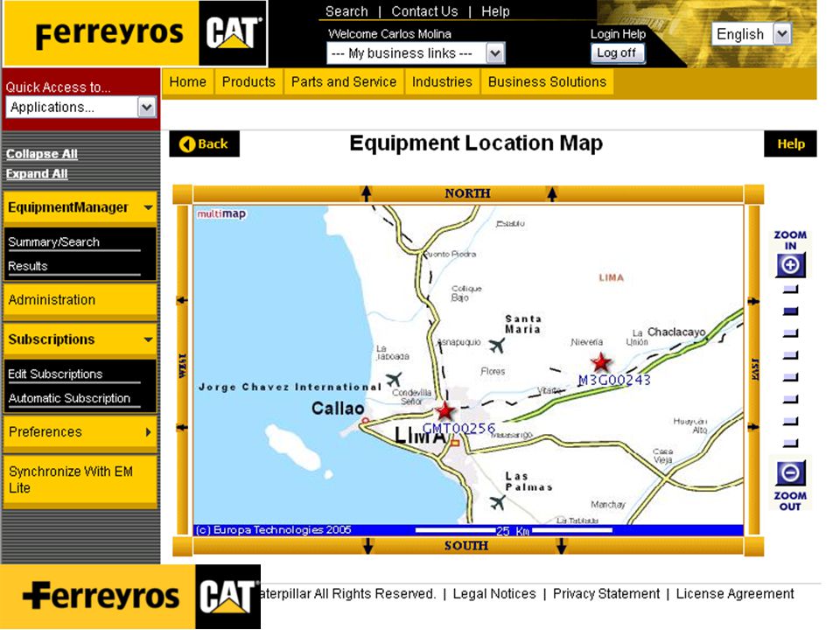Click Login Help link

[x=618, y=34]
